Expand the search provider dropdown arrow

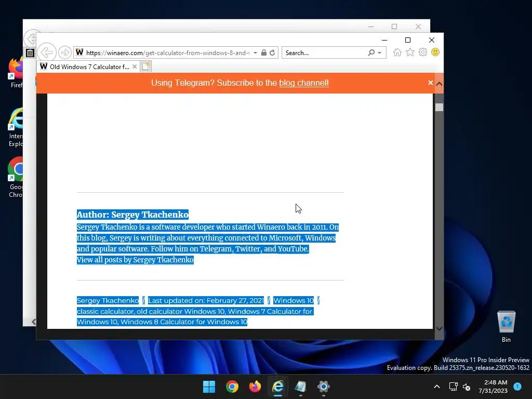[x=380, y=53]
